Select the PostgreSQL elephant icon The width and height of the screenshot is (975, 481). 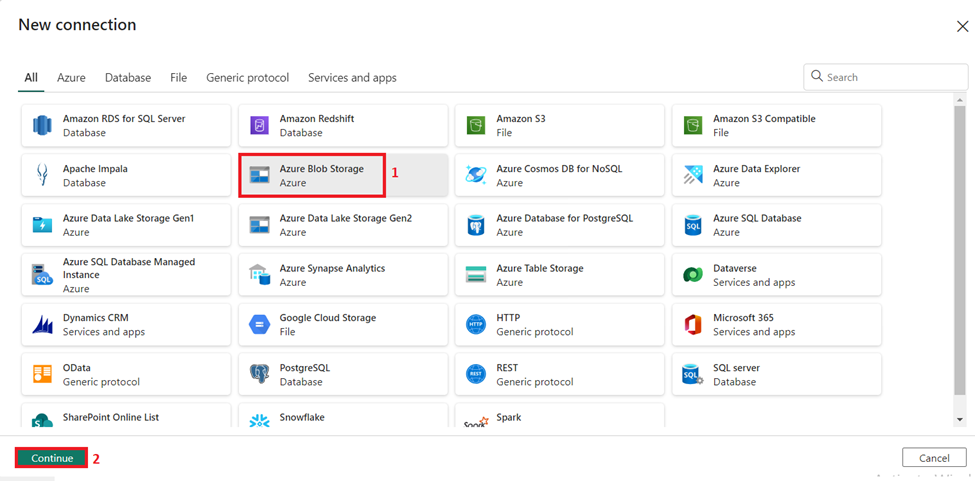pos(259,374)
